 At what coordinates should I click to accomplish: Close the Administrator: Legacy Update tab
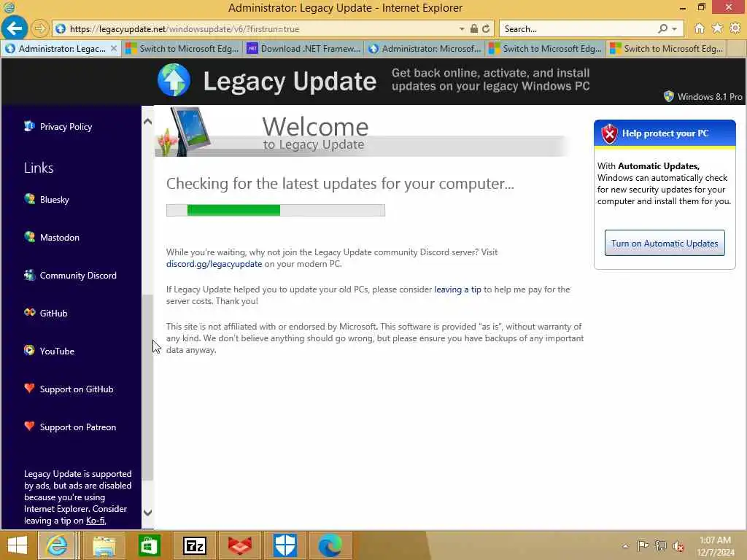(113, 49)
